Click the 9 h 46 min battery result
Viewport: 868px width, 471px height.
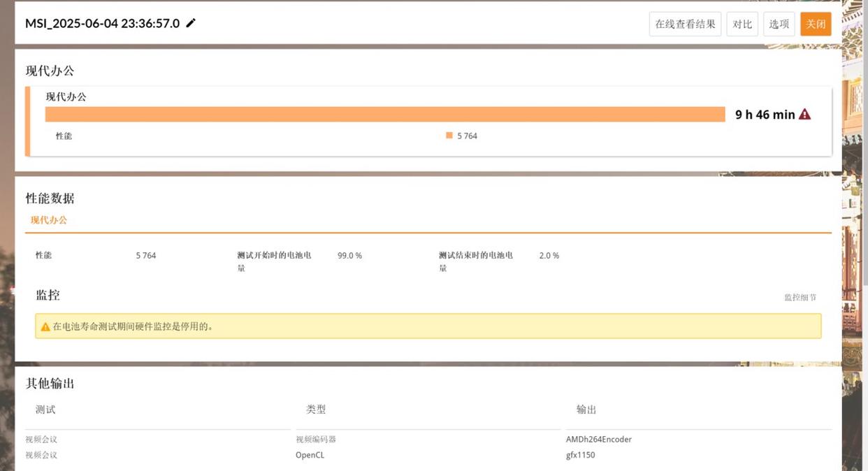765,115
